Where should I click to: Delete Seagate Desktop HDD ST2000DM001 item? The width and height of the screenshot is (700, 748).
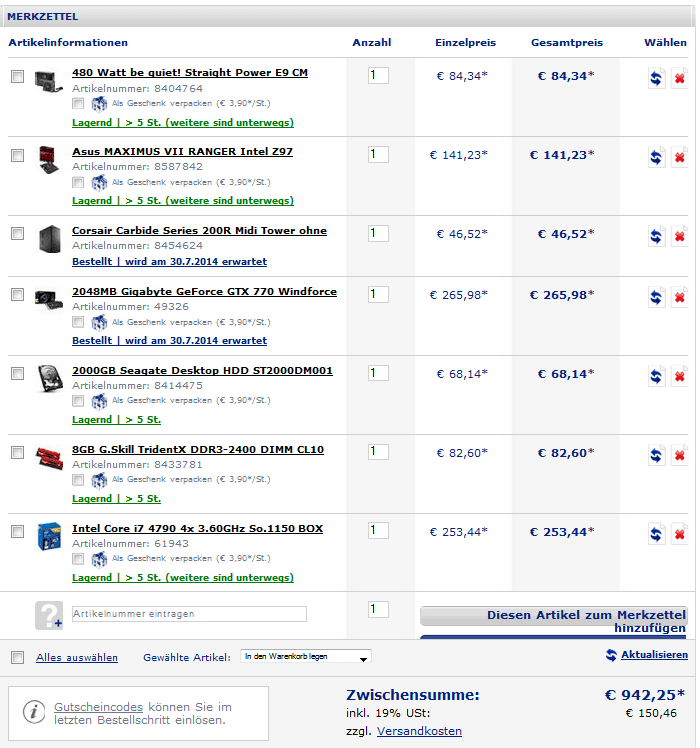click(679, 376)
